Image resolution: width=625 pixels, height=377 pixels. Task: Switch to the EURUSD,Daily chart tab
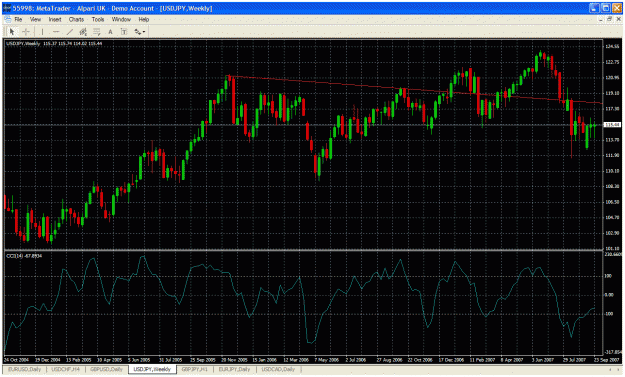tap(25, 369)
